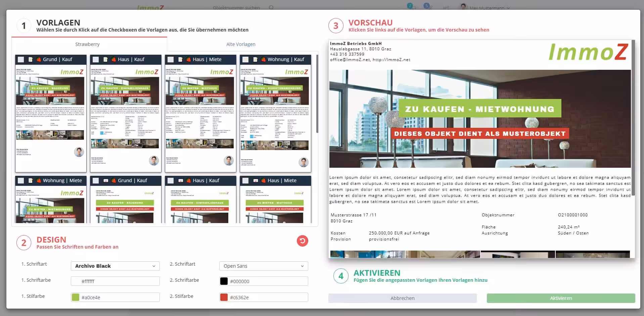Open the Alte Vorlagen tab

click(241, 44)
